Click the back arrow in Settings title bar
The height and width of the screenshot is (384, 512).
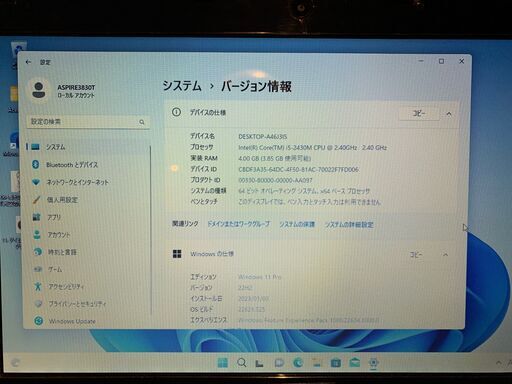[28, 62]
